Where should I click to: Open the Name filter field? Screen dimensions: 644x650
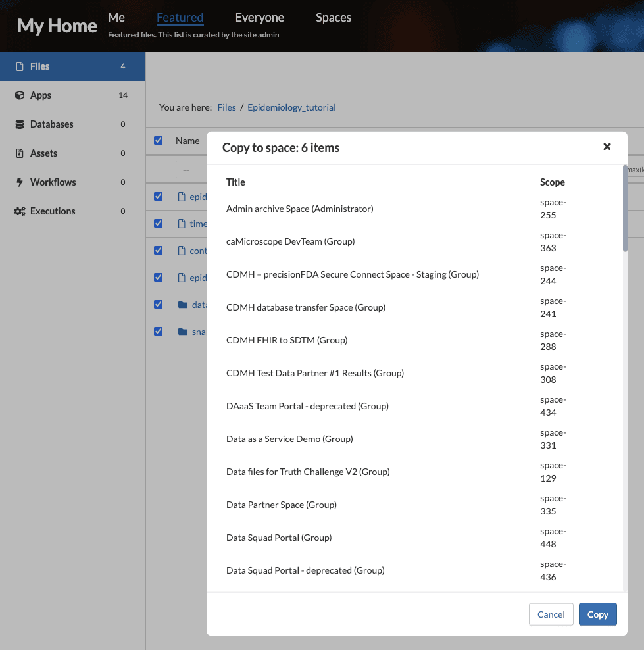(191, 170)
